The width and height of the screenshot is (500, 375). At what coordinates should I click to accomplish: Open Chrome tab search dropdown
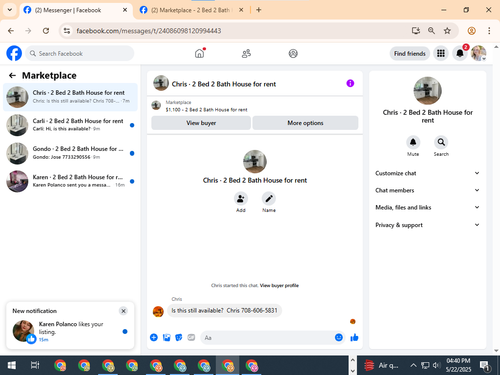click(10, 10)
